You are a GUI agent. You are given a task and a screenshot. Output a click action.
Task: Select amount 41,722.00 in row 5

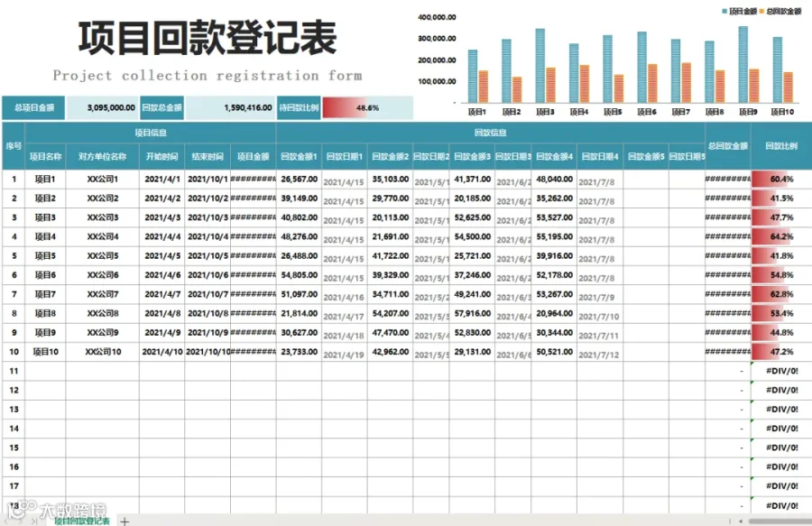[391, 255]
